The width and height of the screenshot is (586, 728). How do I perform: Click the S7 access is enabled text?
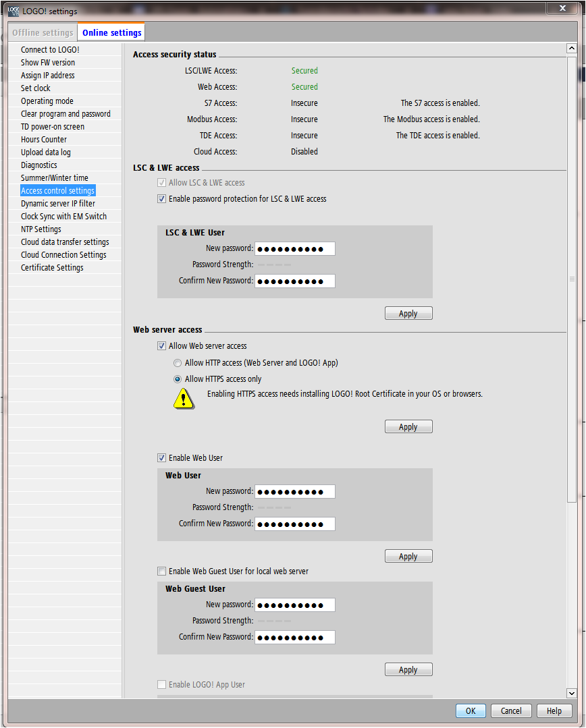[x=440, y=103]
